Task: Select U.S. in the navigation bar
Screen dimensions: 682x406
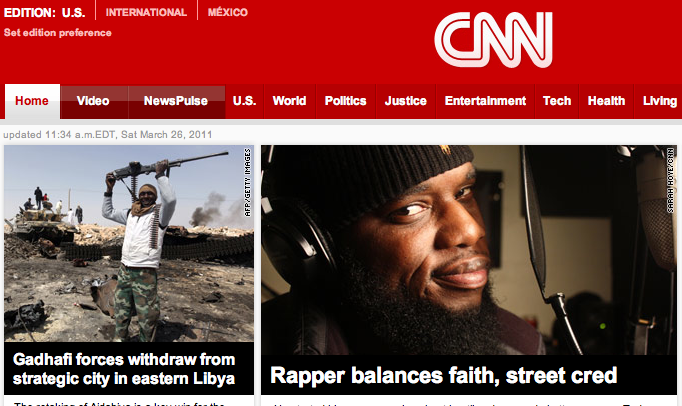Action: pyautogui.click(x=244, y=101)
